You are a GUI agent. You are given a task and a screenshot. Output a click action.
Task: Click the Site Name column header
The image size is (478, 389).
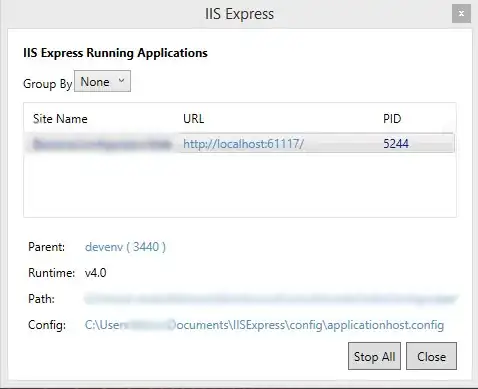(x=60, y=119)
